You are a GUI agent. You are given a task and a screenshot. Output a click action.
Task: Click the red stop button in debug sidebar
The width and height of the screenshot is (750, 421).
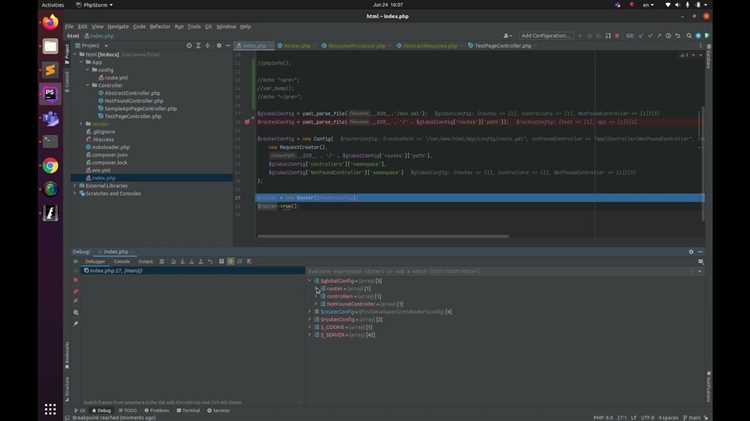(x=76, y=280)
